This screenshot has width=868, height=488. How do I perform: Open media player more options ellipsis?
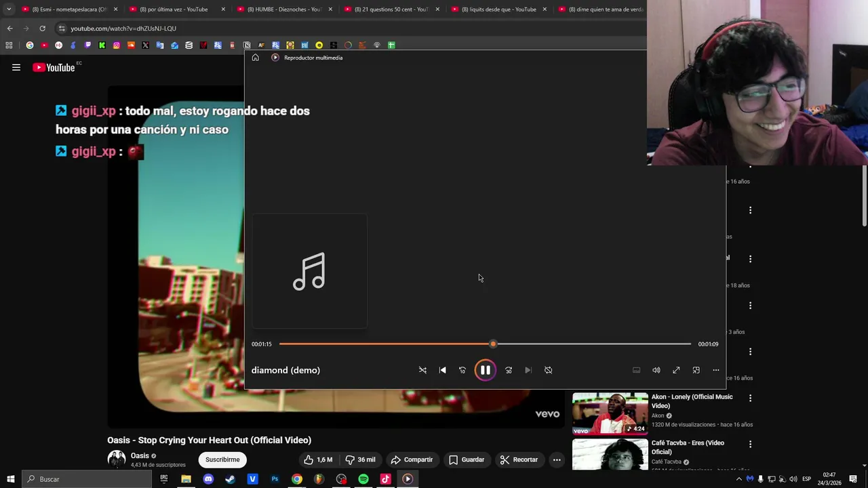(716, 370)
